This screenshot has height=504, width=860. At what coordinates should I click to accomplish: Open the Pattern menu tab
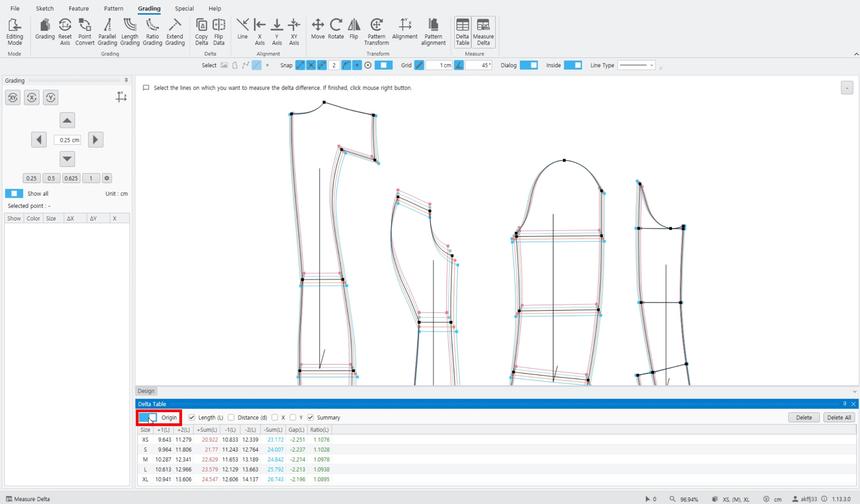coord(113,9)
